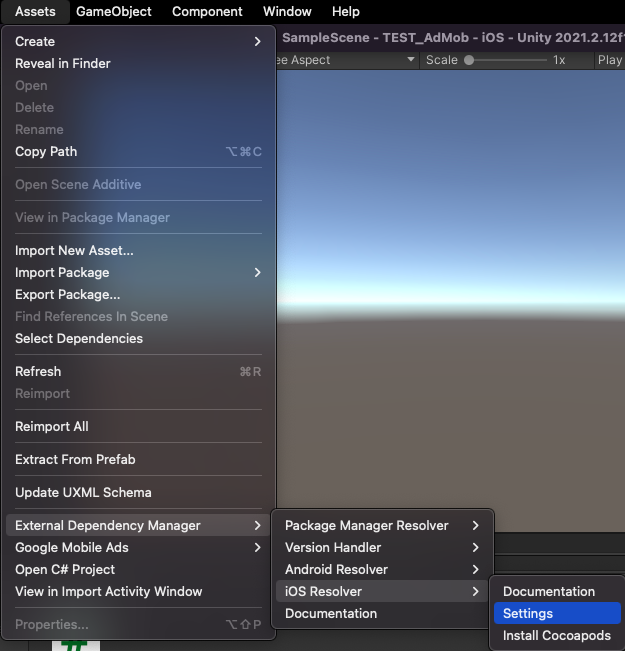Open iOS Resolver Documentation entry

[x=557, y=591]
